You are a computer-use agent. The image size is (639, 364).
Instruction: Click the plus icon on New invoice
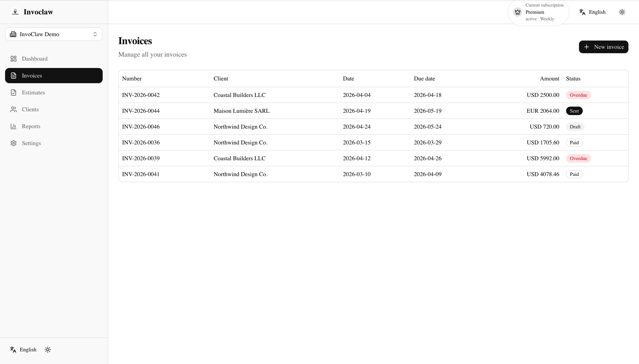click(586, 47)
